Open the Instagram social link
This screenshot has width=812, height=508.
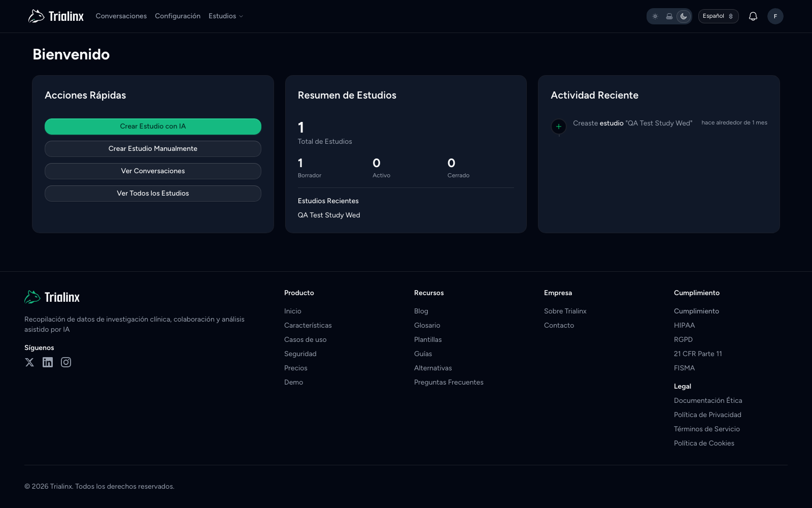pyautogui.click(x=66, y=362)
